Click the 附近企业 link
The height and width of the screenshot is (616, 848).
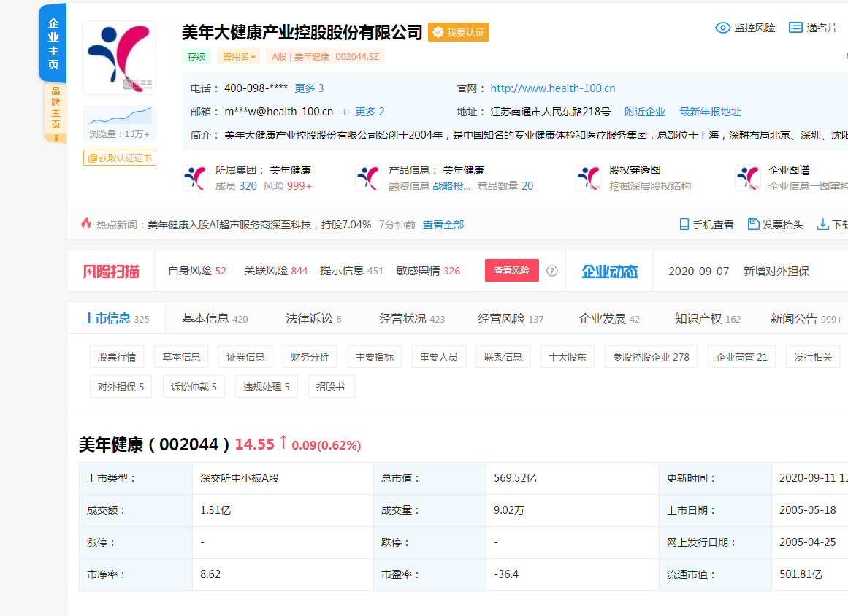pyautogui.click(x=645, y=112)
